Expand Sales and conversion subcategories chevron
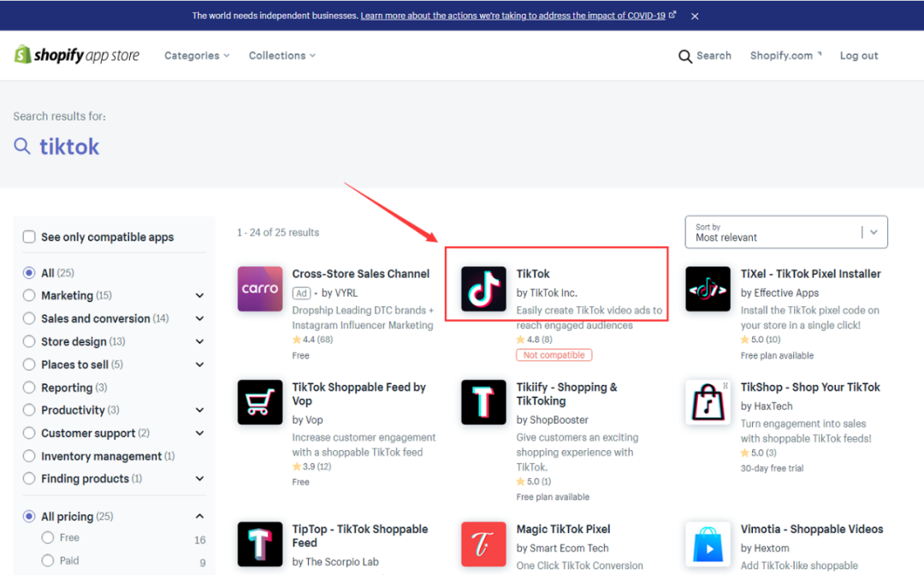 199,318
